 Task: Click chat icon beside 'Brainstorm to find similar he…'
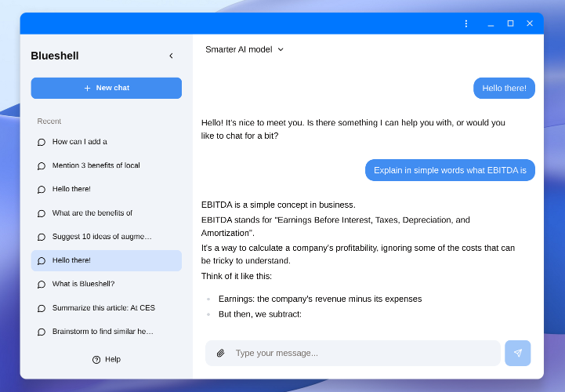pos(42,332)
